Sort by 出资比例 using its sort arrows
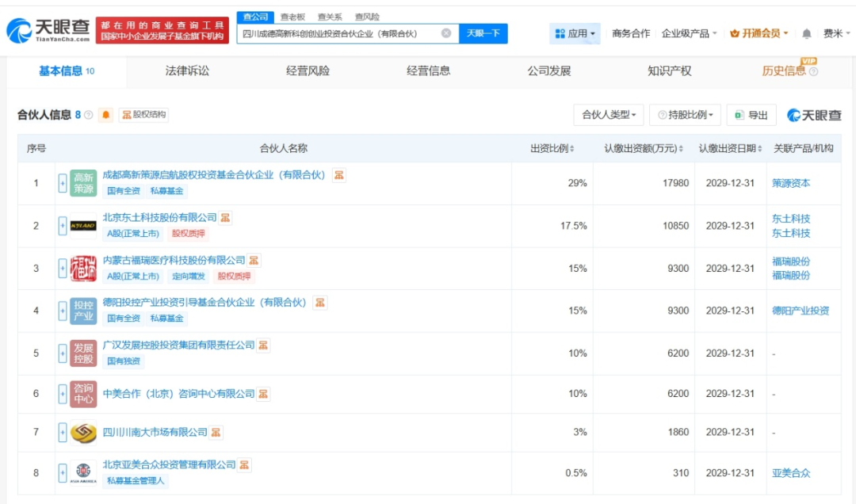Screen dimensions: 856x504 pos(571,148)
